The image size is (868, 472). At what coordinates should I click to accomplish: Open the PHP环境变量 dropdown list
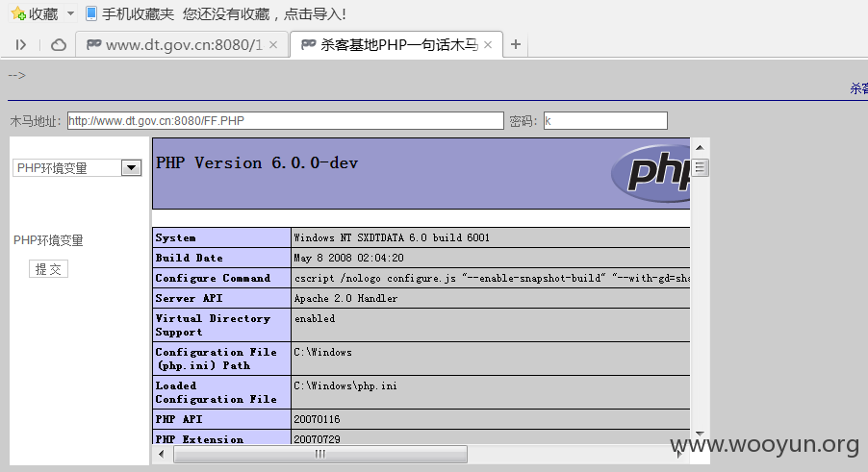click(77, 167)
